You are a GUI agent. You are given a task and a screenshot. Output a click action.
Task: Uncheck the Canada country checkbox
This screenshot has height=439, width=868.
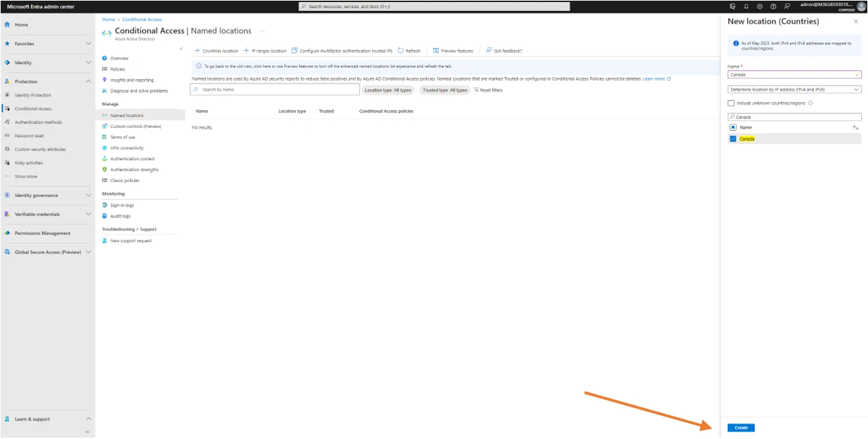tap(733, 139)
